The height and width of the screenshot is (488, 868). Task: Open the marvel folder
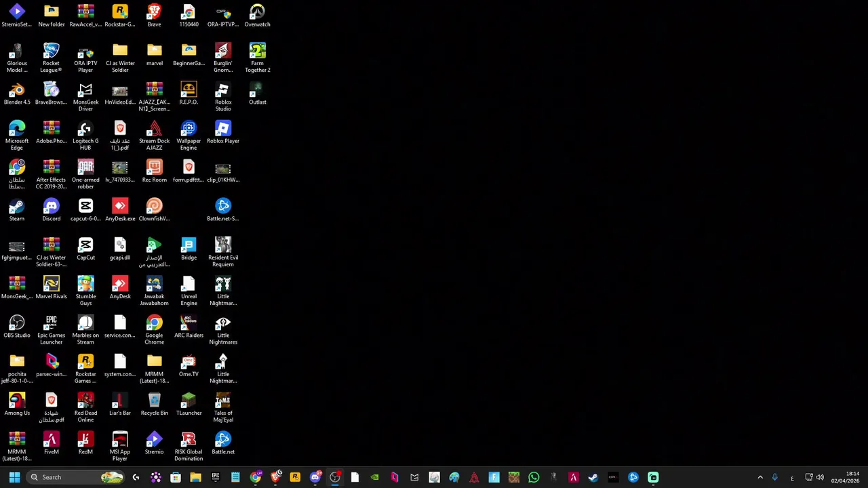click(154, 54)
